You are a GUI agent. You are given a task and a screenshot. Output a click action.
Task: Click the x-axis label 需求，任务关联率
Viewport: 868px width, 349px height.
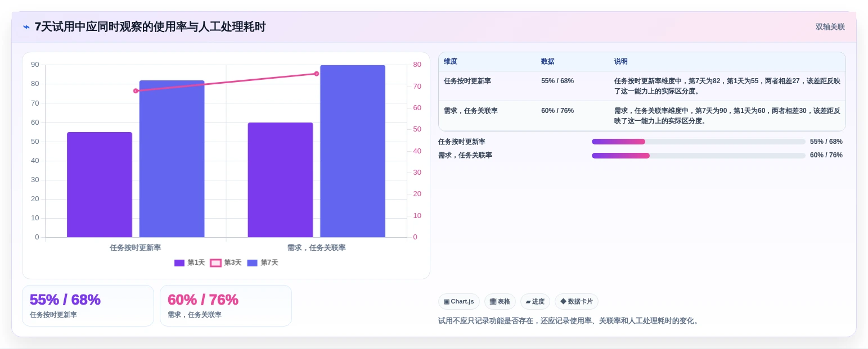317,248
